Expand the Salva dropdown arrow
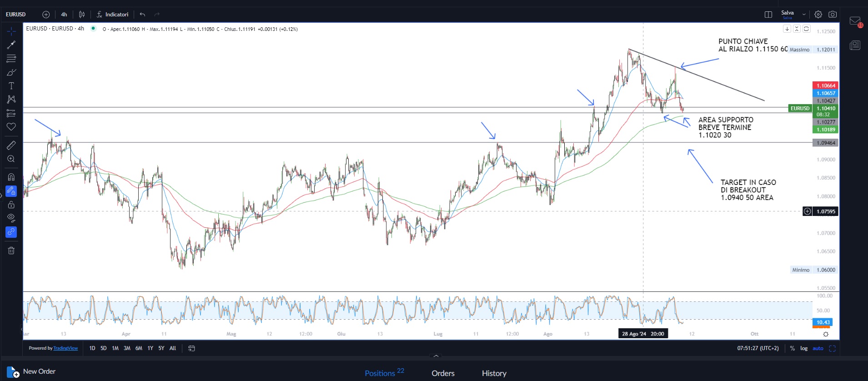The height and width of the screenshot is (381, 868). coord(804,15)
